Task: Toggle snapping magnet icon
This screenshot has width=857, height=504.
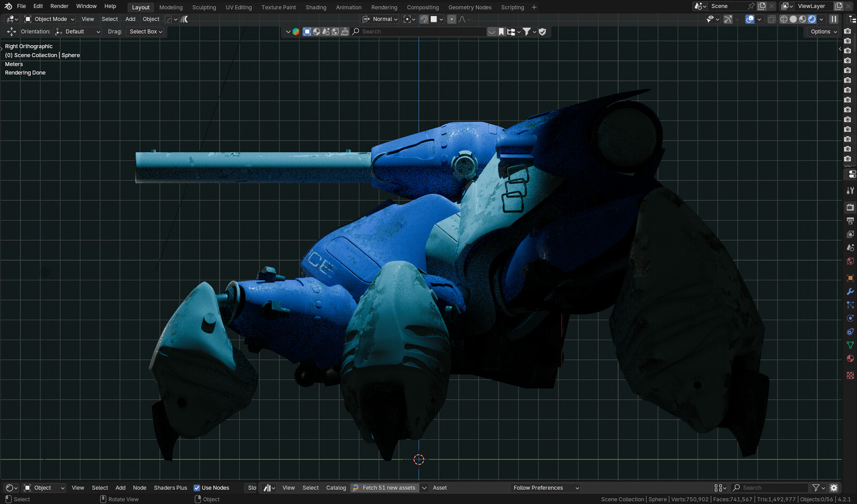Action: 424,19
